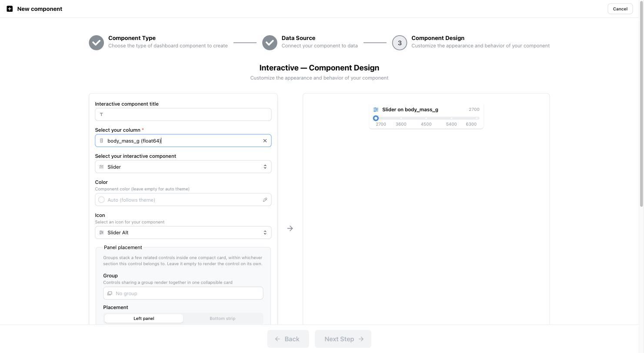Click the Component Type completed checkmark
The image size is (644, 353).
pos(97,43)
